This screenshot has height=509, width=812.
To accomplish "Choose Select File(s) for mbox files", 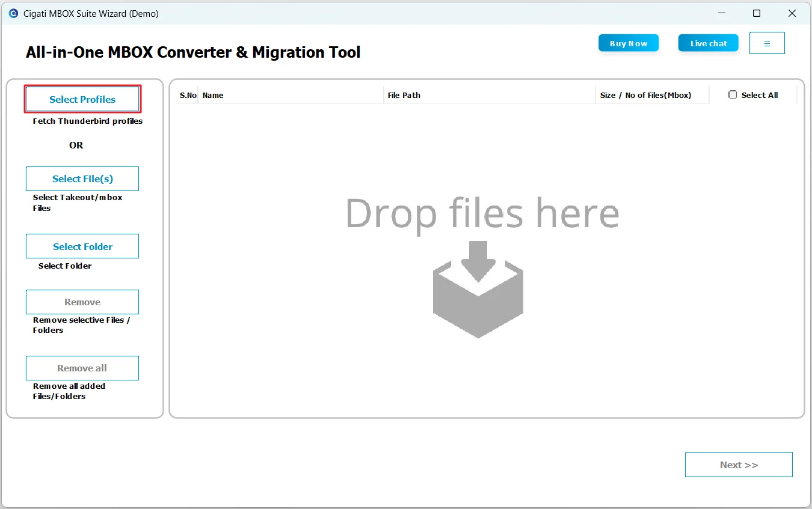I will pyautogui.click(x=82, y=178).
